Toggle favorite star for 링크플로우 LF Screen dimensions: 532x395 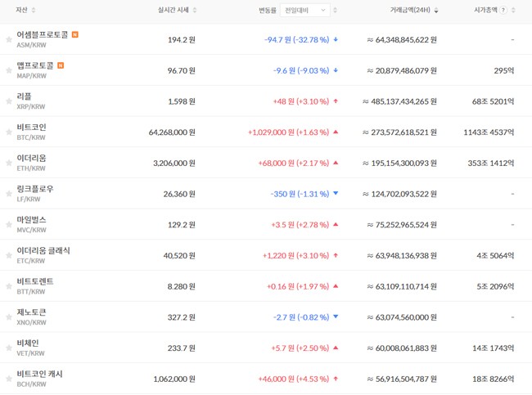click(9, 194)
